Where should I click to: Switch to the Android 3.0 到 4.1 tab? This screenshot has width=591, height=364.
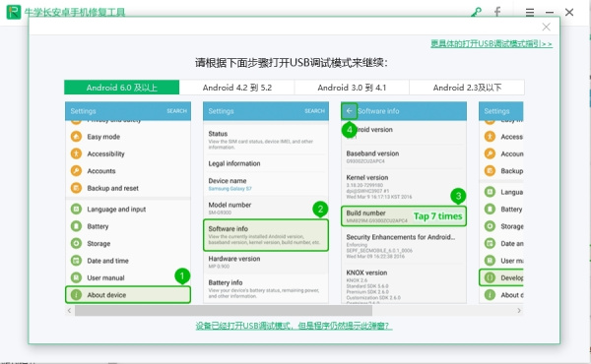[x=352, y=88]
